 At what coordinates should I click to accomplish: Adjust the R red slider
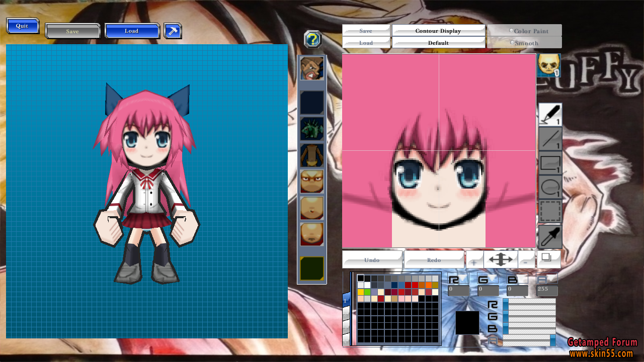pyautogui.click(x=529, y=304)
